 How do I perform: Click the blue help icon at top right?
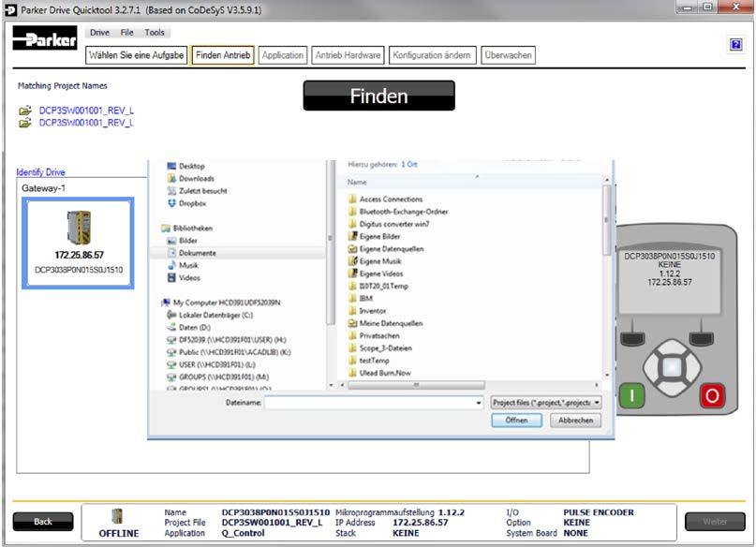click(735, 45)
